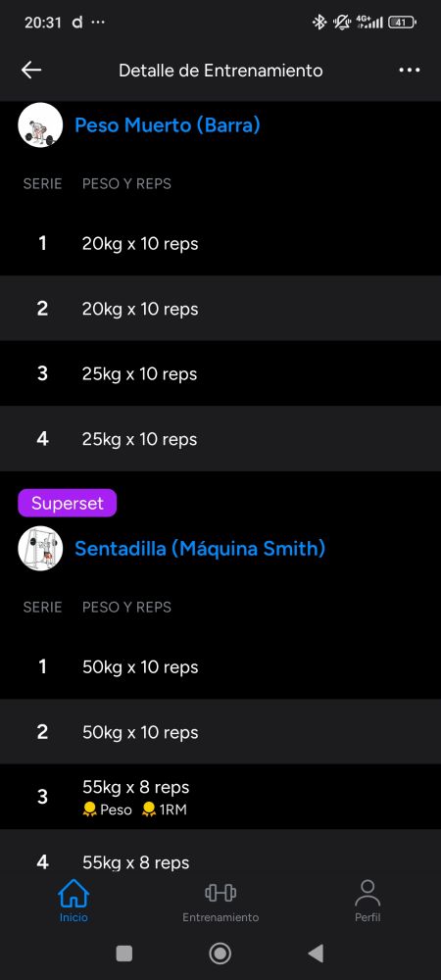This screenshot has width=441, height=980.
Task: Tap Android home circle button
Action: pyautogui.click(x=220, y=954)
